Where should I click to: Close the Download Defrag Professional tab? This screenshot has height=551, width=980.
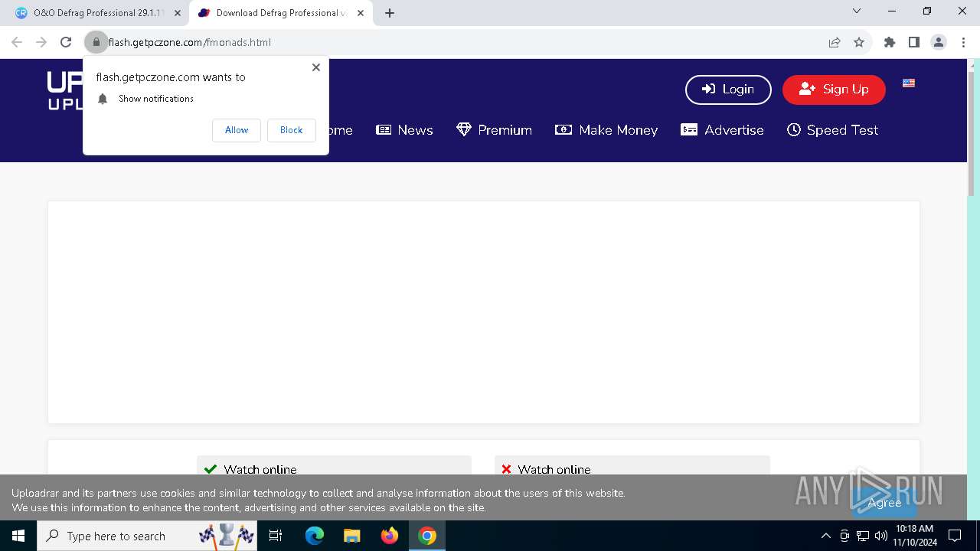coord(361,13)
